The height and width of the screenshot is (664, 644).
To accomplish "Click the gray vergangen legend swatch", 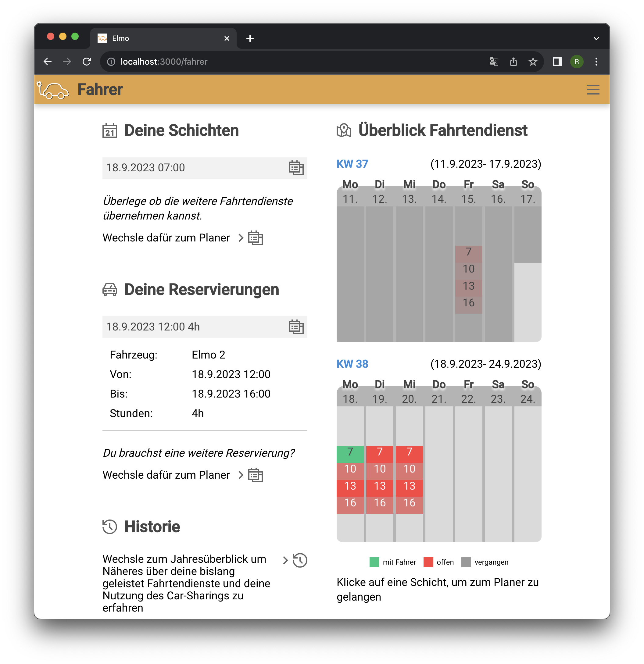I will coord(466,562).
